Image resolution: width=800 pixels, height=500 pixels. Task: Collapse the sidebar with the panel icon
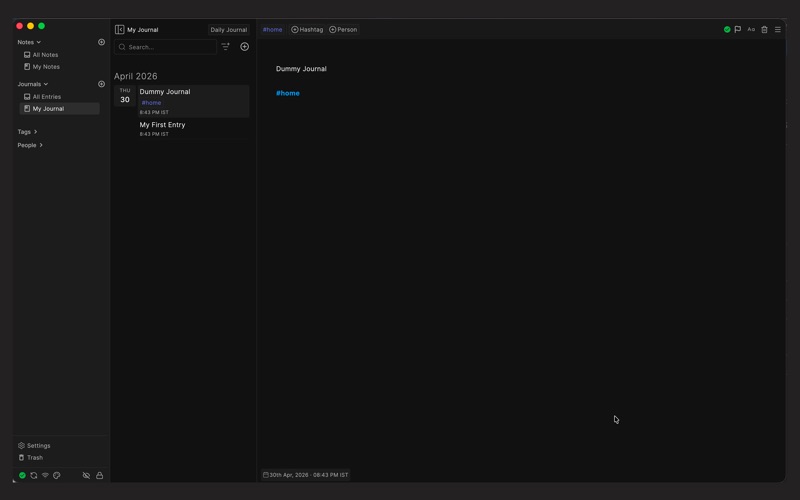click(119, 30)
